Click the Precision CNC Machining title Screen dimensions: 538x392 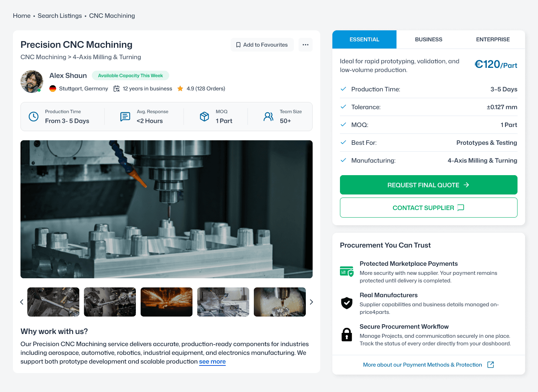pyautogui.click(x=77, y=45)
